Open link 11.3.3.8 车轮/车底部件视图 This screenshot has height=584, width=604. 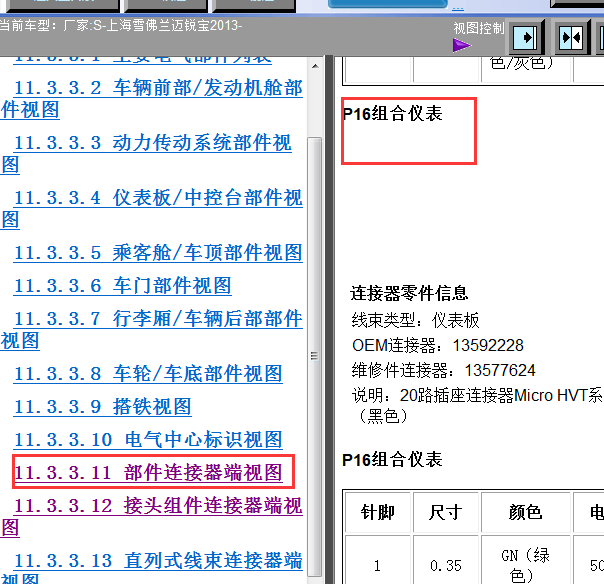click(x=148, y=374)
